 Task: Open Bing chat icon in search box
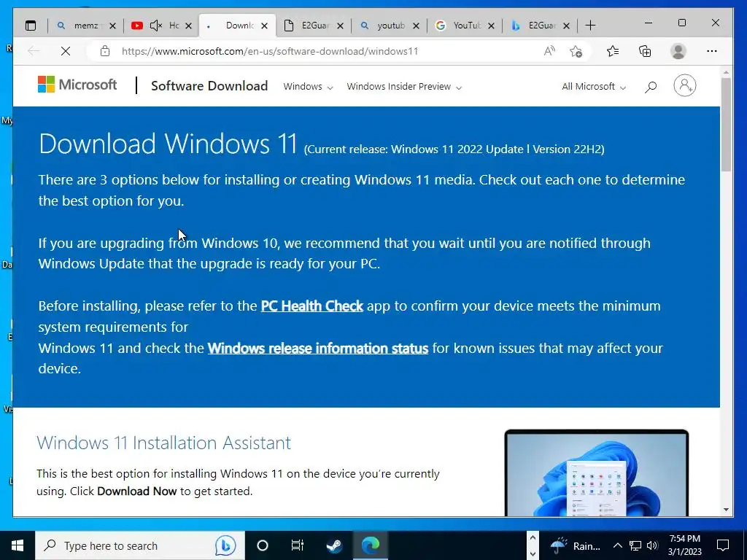pyautogui.click(x=225, y=545)
